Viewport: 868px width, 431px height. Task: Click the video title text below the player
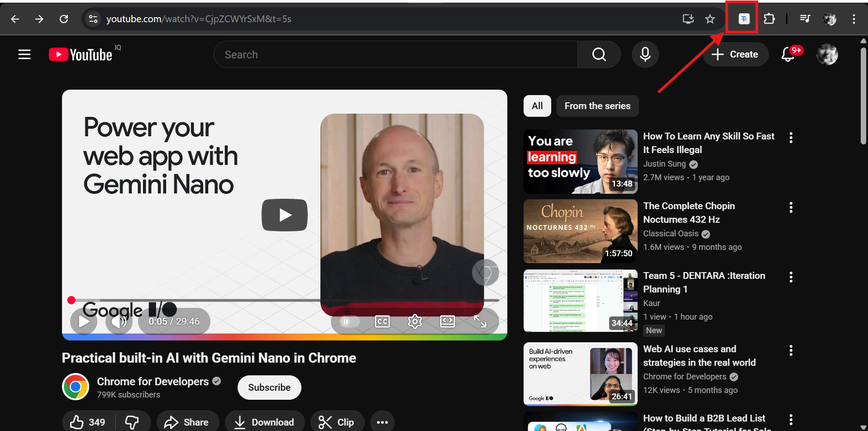209,358
